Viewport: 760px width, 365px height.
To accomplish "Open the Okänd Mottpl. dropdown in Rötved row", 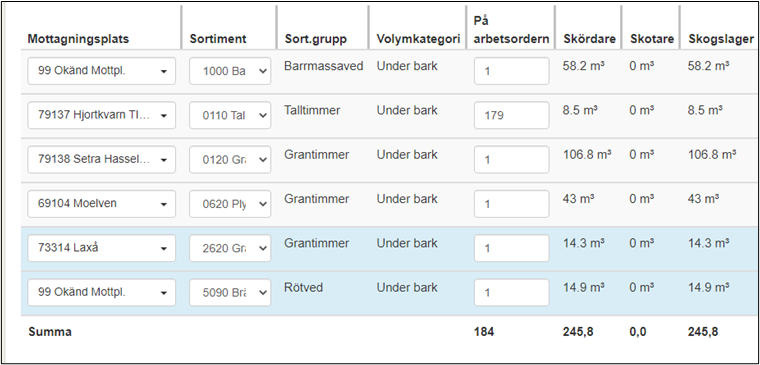I will 101,292.
